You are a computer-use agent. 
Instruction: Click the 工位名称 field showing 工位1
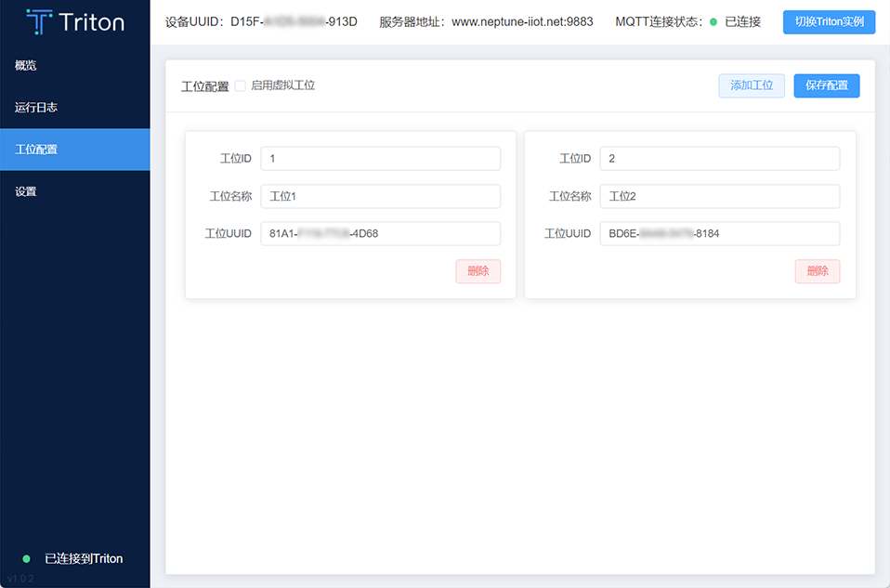point(380,196)
